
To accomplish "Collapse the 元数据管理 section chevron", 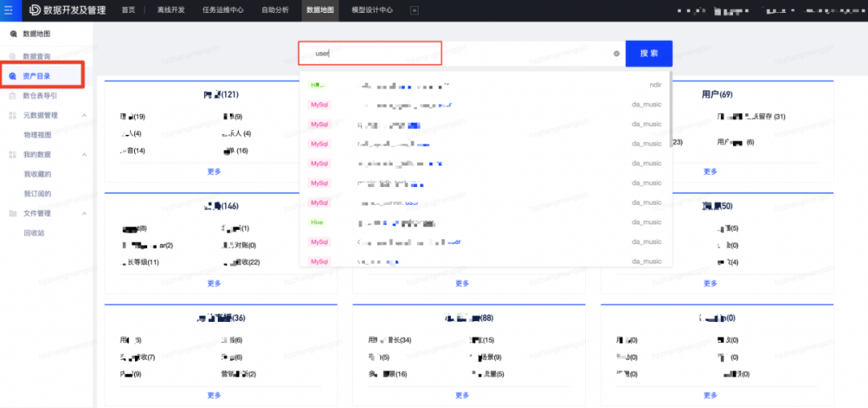I will pos(84,116).
